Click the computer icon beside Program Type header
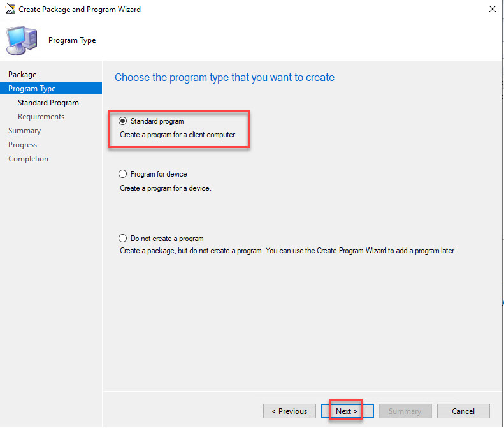The height and width of the screenshot is (428, 504). [x=22, y=40]
